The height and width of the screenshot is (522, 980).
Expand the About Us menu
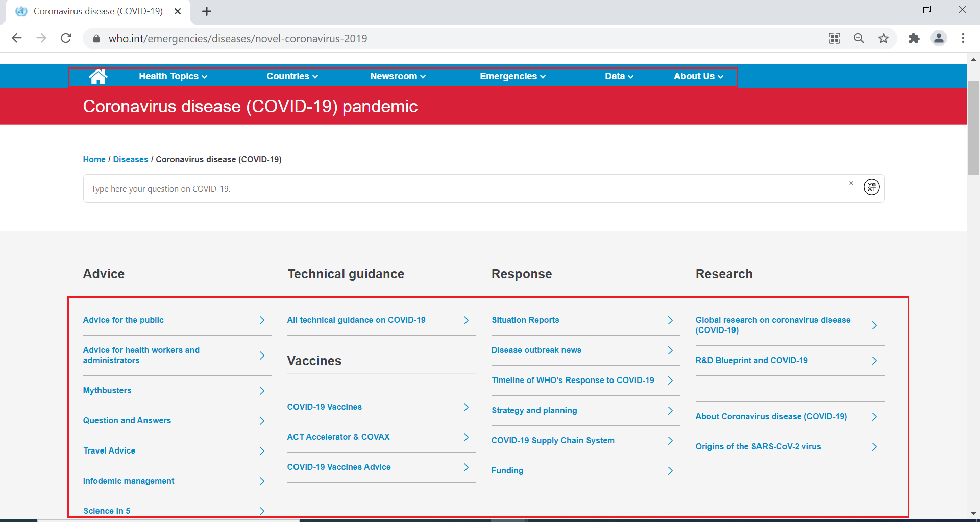[698, 76]
